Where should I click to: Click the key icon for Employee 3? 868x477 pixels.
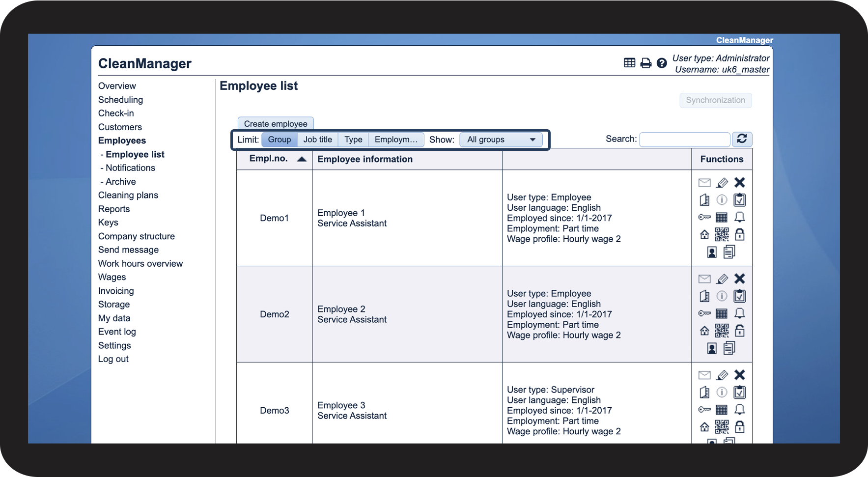click(x=704, y=409)
